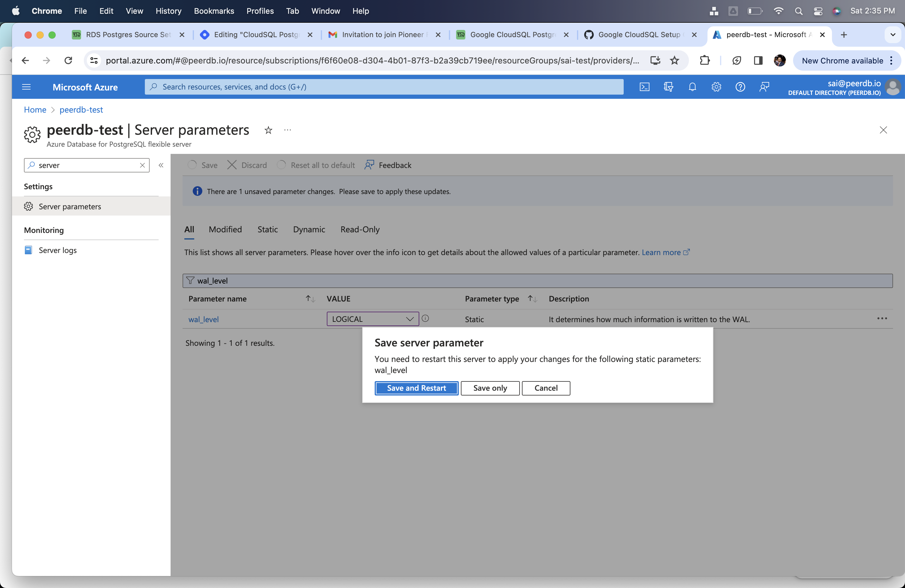Click the feedback speech bubble icon
This screenshot has height=588, width=905.
369,164
